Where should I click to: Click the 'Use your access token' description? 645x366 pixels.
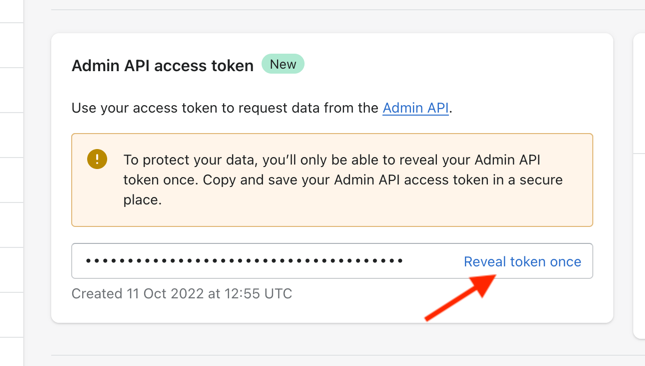tap(262, 108)
